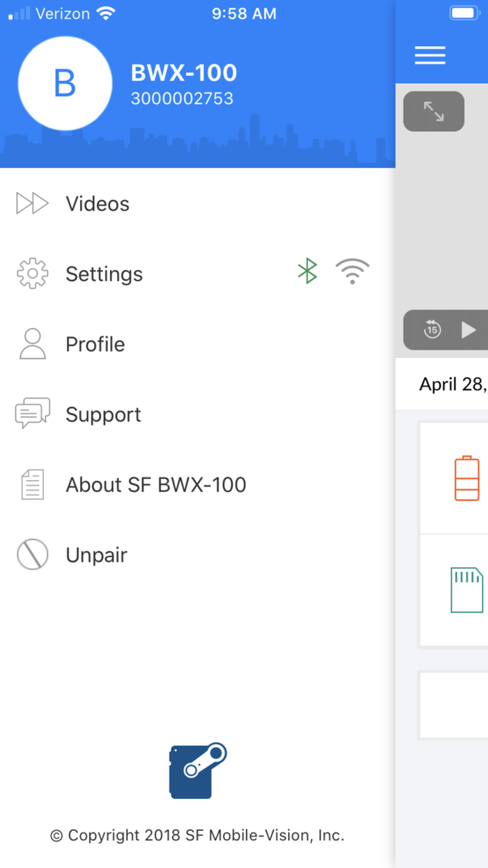Open the hamburger navigation menu
This screenshot has width=488, height=868.
click(429, 55)
